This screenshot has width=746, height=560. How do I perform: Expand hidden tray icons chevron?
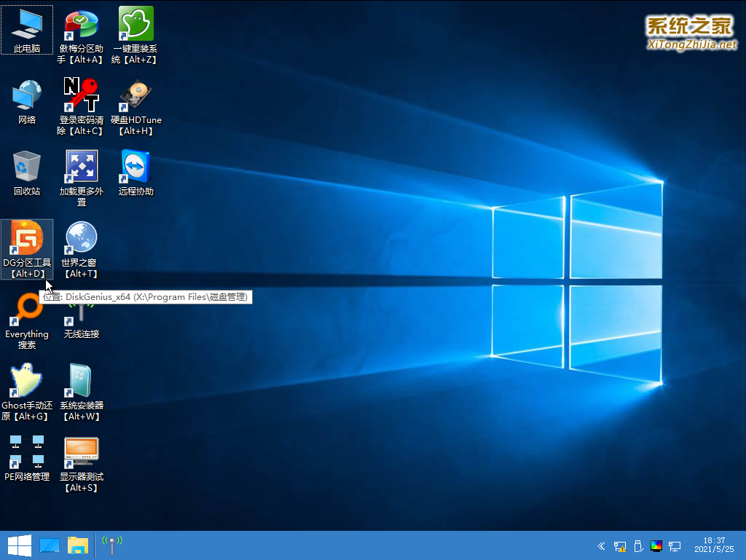click(601, 546)
